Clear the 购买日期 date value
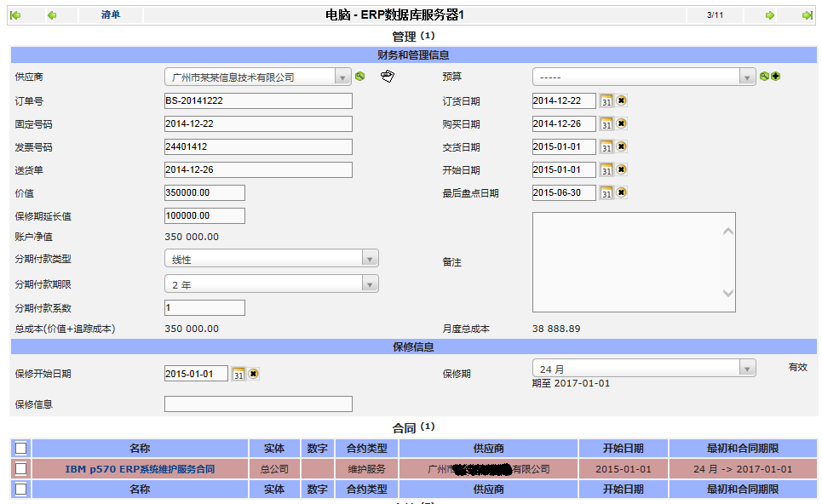Viewport: 822px width, 504px height. pos(622,123)
